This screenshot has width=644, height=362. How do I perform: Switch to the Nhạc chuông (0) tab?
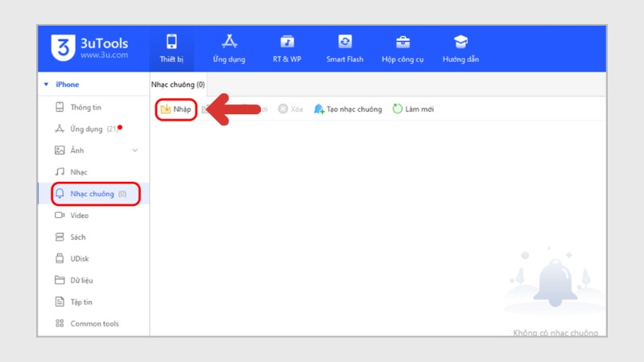(x=178, y=84)
